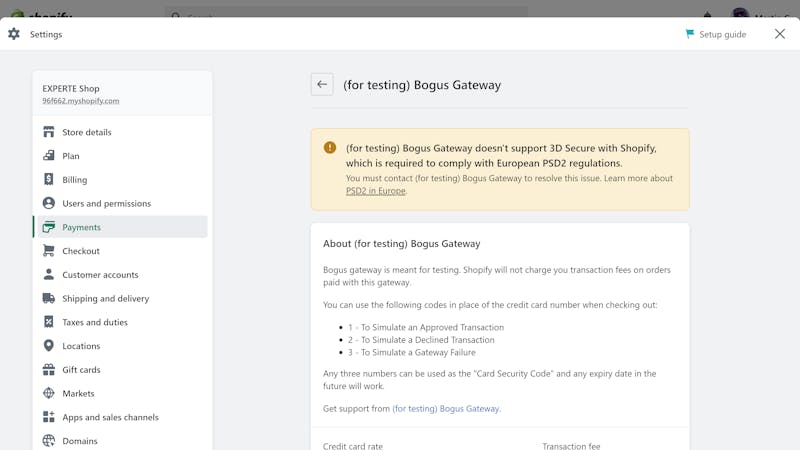Close the Settings panel with X
This screenshot has height=450, width=800.
pos(780,34)
